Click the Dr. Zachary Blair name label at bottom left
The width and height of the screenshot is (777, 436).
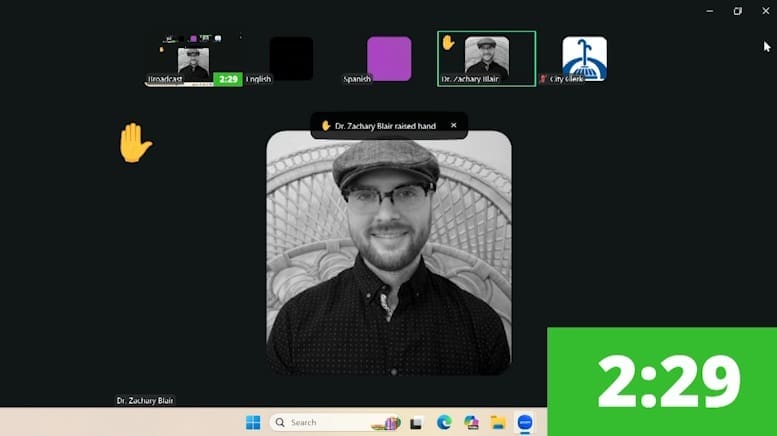[x=145, y=401]
